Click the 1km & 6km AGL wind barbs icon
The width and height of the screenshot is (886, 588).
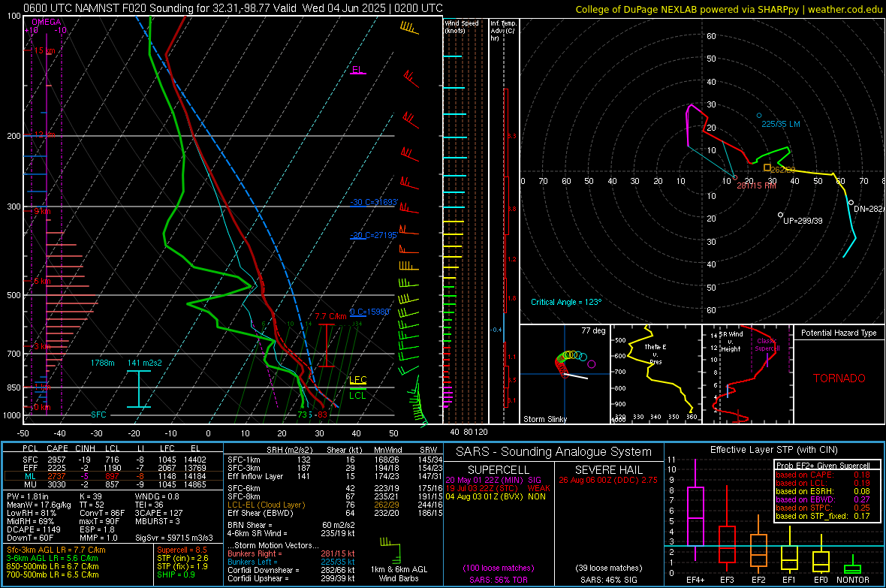click(390, 549)
